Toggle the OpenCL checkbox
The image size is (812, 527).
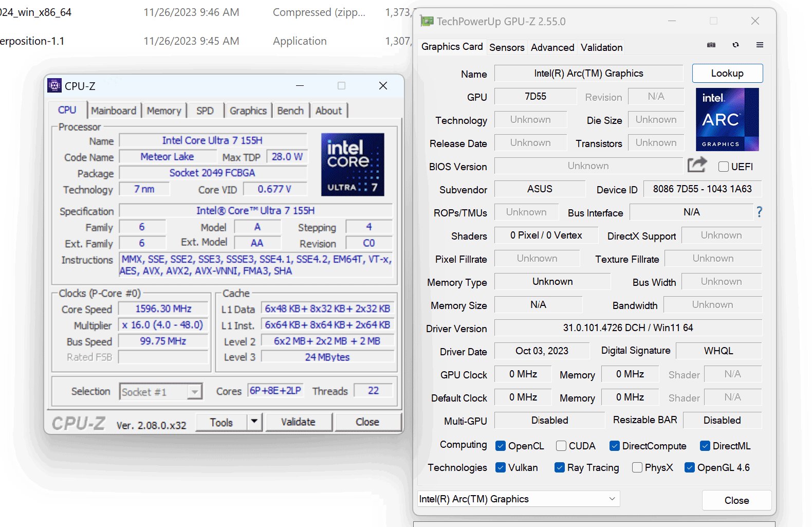tap(501, 446)
